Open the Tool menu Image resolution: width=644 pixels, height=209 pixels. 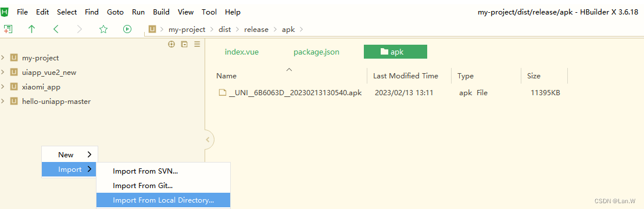pos(209,12)
